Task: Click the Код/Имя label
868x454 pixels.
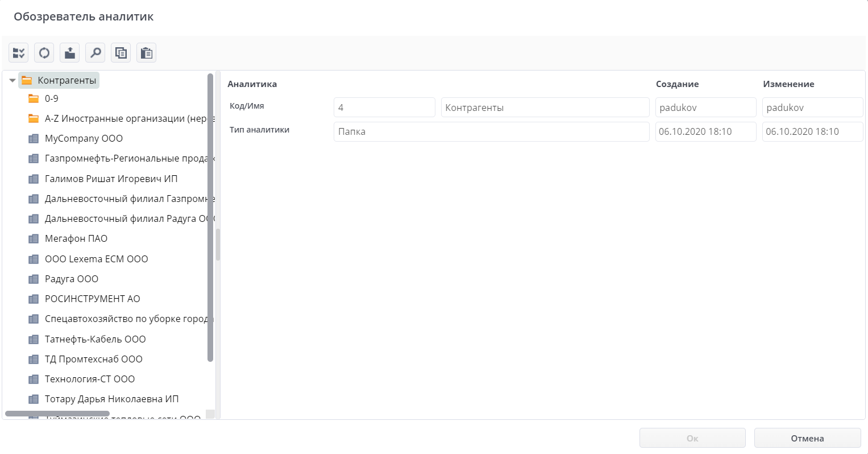Action: click(247, 106)
